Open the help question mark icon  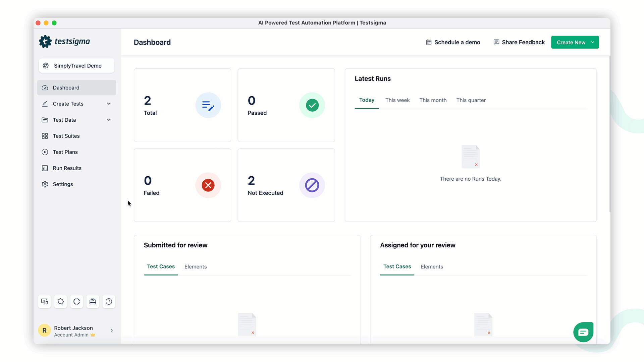[x=109, y=302]
